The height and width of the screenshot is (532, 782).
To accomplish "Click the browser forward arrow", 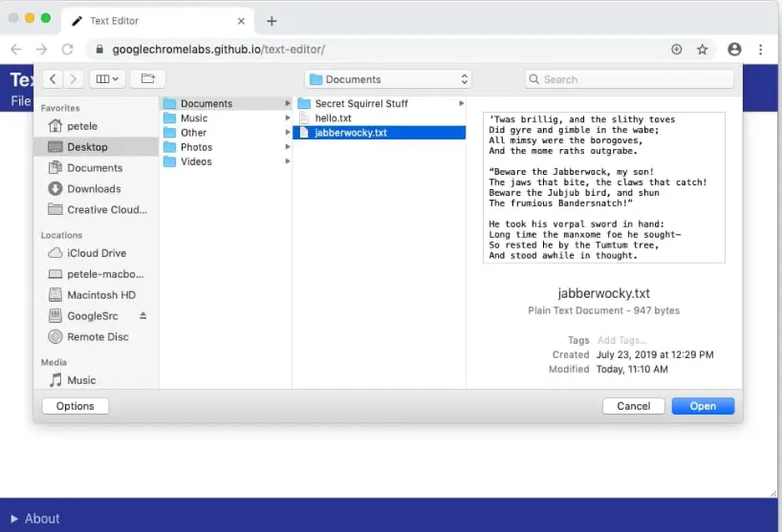I will click(x=42, y=50).
